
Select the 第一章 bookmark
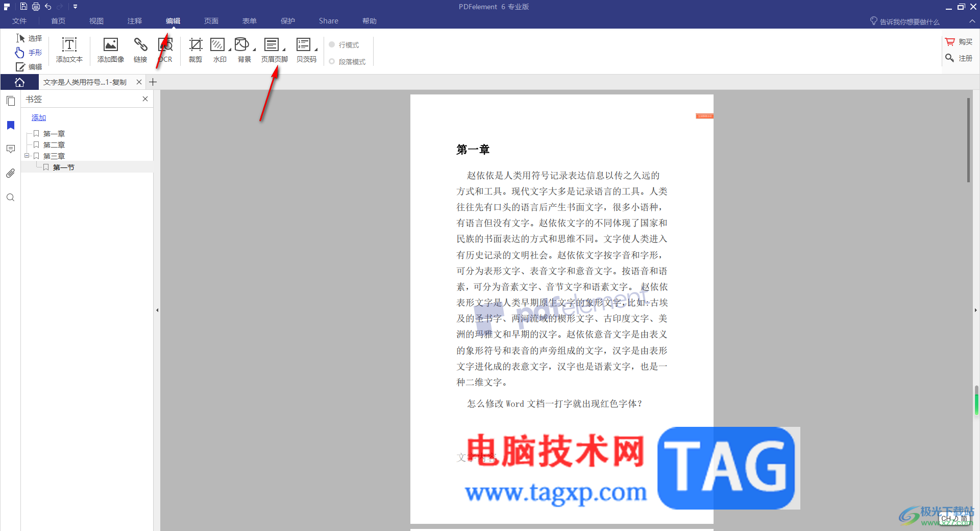54,134
